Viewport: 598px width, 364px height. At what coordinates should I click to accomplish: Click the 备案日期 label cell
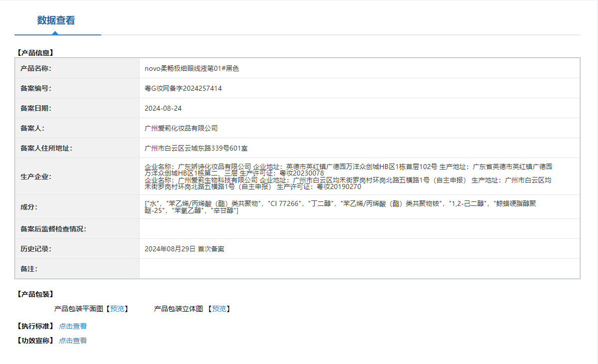tap(77, 108)
